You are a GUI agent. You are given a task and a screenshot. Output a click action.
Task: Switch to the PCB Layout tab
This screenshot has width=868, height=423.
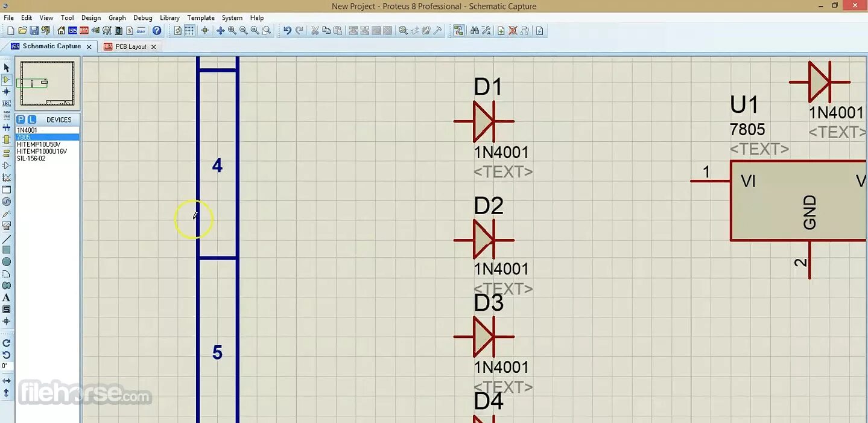click(130, 46)
